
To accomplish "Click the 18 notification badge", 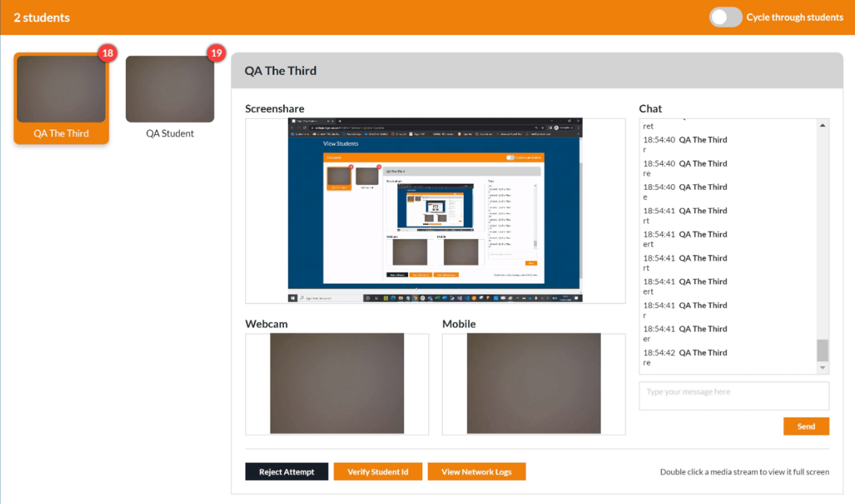I will pyautogui.click(x=107, y=53).
